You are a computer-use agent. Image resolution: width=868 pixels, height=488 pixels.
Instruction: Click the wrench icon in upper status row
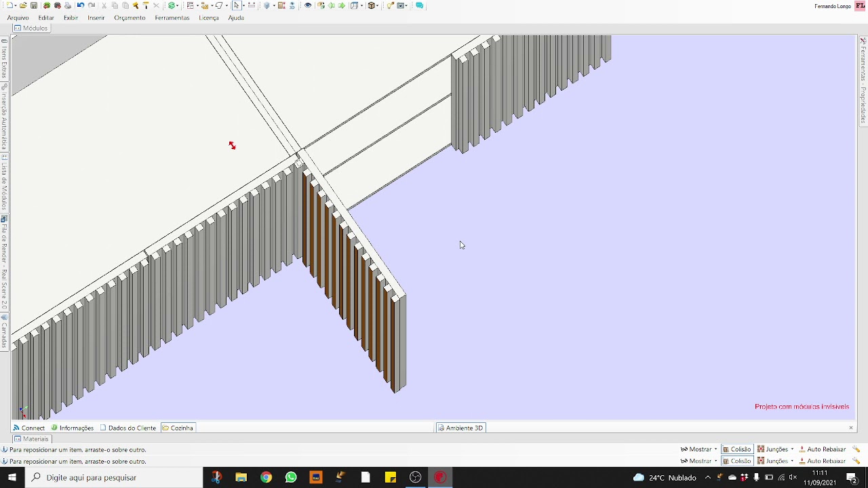point(856,449)
